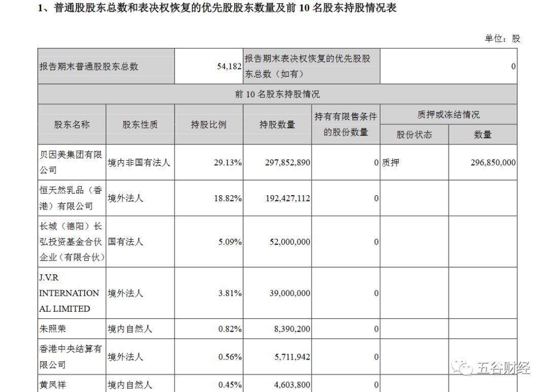Select the 39,000,000 share count
548x392 pixels.
point(290,294)
